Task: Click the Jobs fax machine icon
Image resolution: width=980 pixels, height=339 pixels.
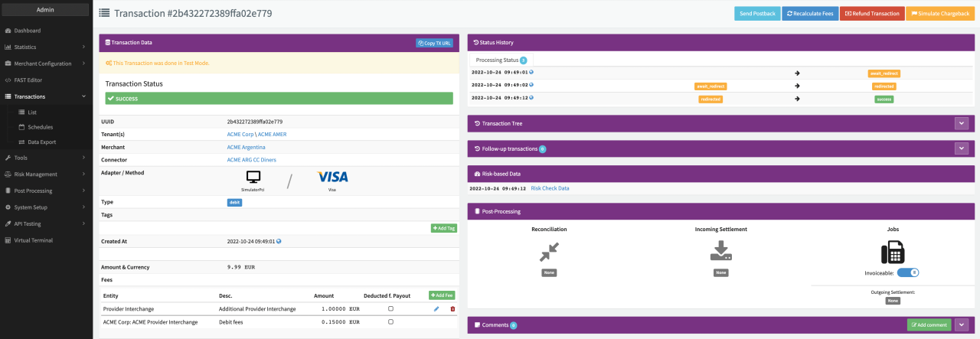Action: pyautogui.click(x=893, y=251)
